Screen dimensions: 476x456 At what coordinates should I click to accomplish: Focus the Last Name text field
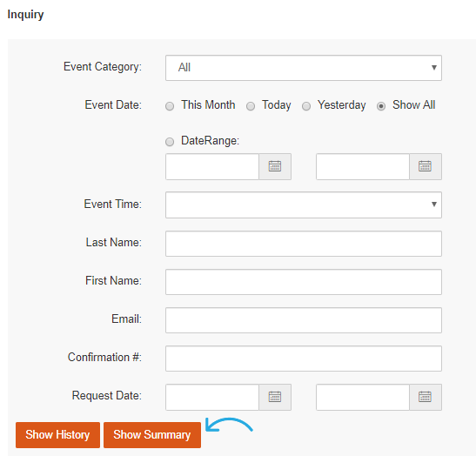[x=304, y=244]
